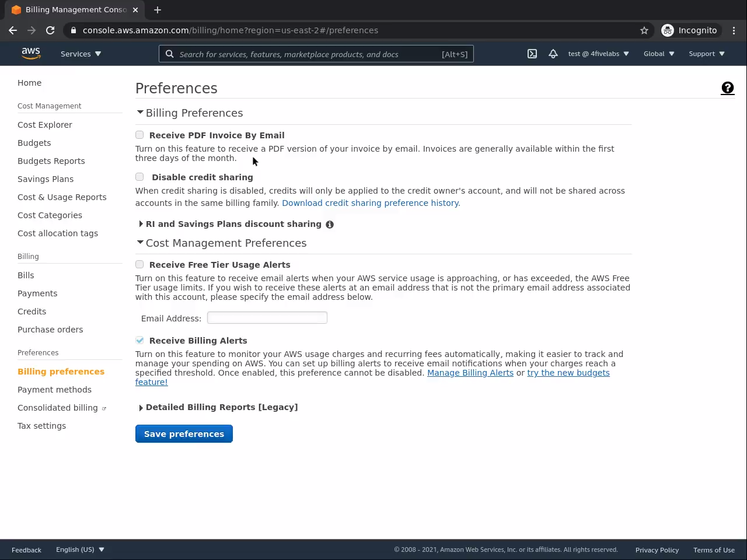Click the site lock icon in address bar
The image size is (747, 560).
click(73, 30)
